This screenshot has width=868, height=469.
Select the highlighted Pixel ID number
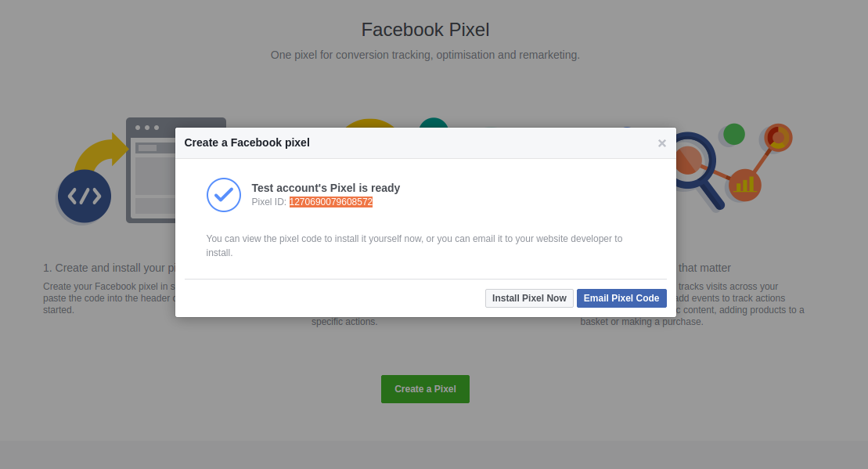[x=331, y=202]
